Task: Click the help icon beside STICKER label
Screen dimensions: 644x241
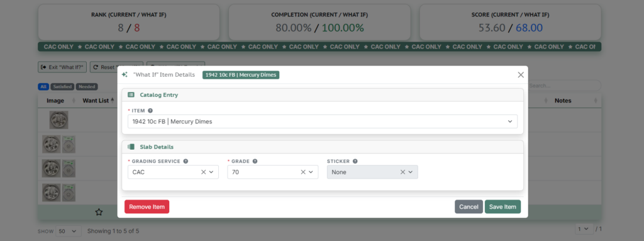Action: click(x=355, y=161)
